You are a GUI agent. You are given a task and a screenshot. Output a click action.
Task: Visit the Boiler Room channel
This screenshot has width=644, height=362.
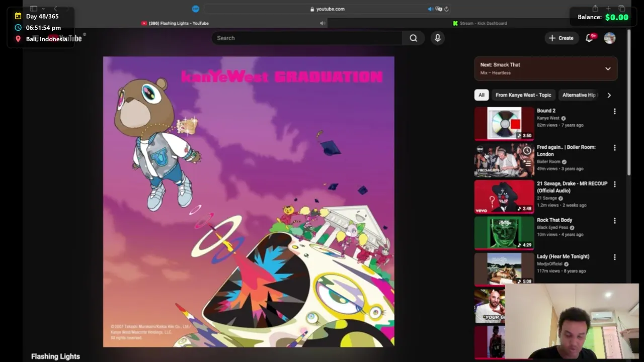tap(548, 162)
